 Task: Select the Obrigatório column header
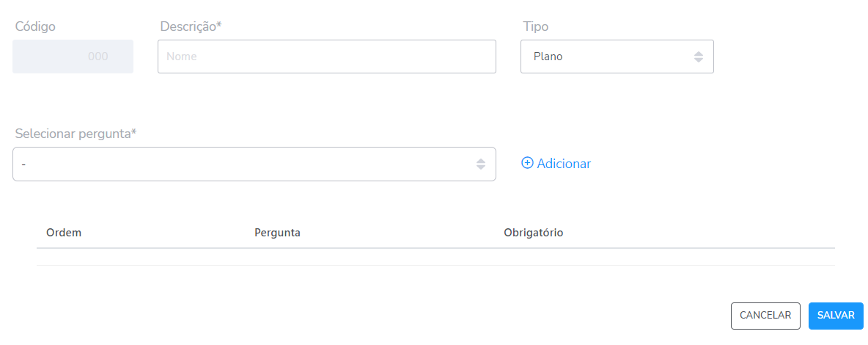(x=533, y=233)
